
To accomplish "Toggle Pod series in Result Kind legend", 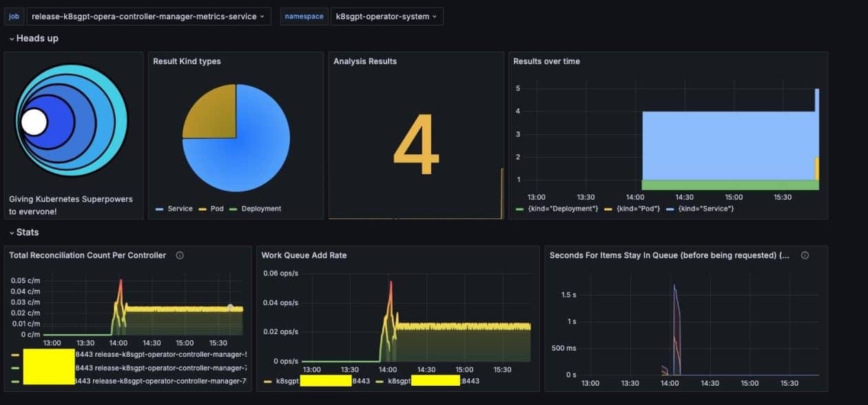I will (213, 209).
